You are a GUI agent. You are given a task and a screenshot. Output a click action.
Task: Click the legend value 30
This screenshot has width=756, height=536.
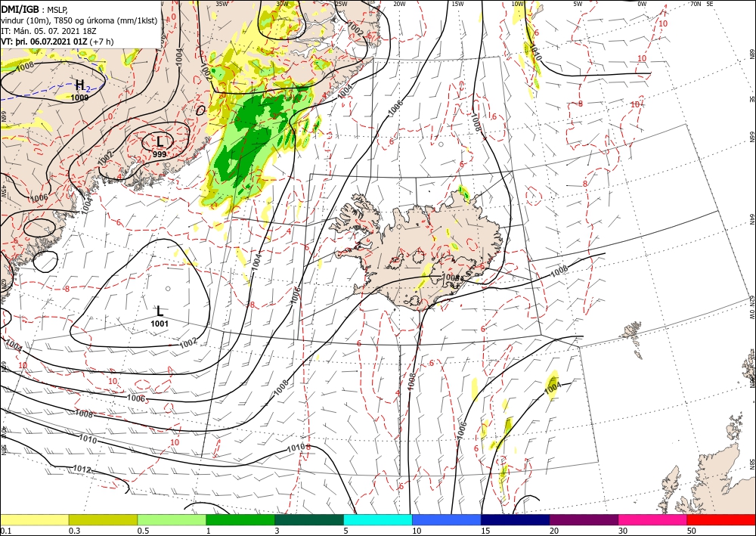point(623,531)
